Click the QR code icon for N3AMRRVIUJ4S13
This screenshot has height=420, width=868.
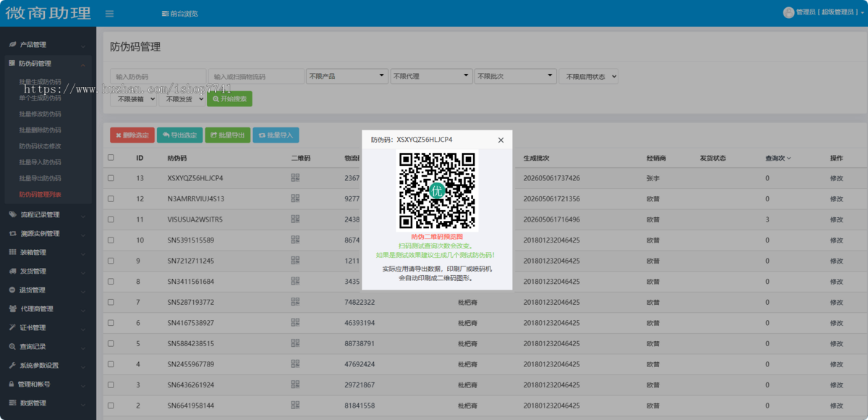click(295, 198)
